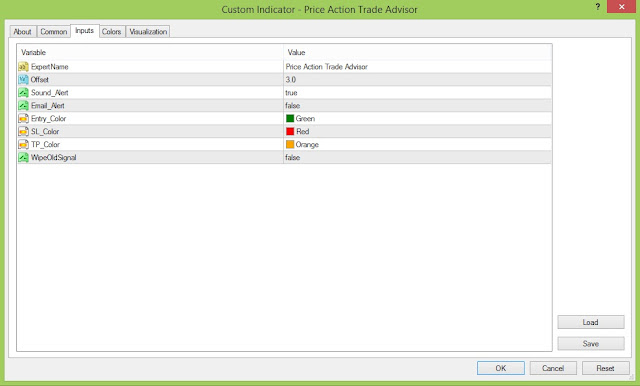
Task: Select the Sound_Alert variable name
Action: coord(49,93)
